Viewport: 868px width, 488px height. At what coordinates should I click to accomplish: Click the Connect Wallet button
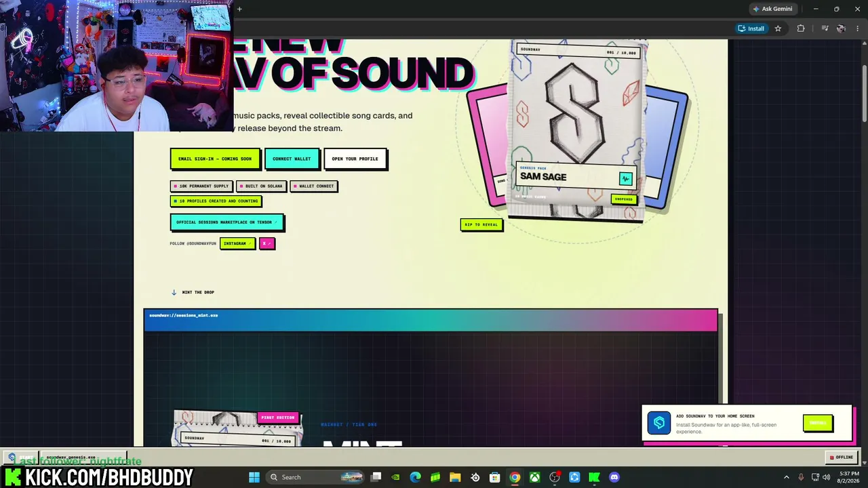pyautogui.click(x=292, y=159)
